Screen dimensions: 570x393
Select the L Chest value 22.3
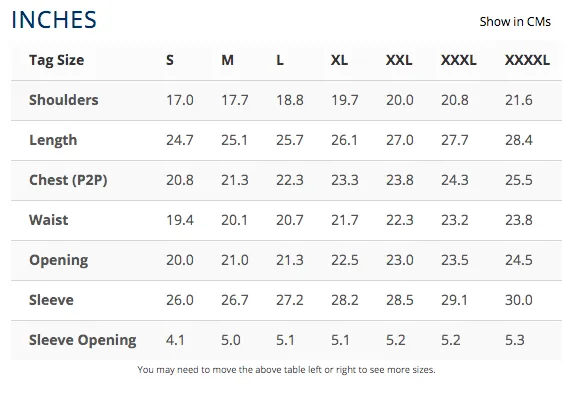click(x=290, y=180)
